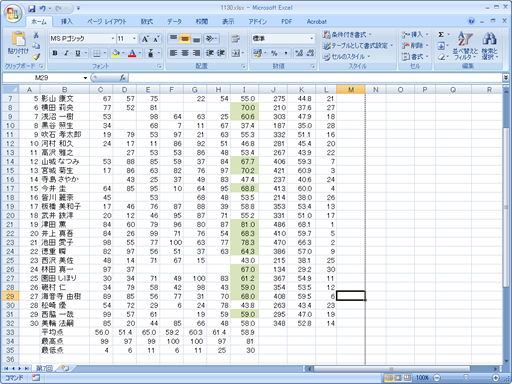Open the font size dropdown

pyautogui.click(x=134, y=39)
